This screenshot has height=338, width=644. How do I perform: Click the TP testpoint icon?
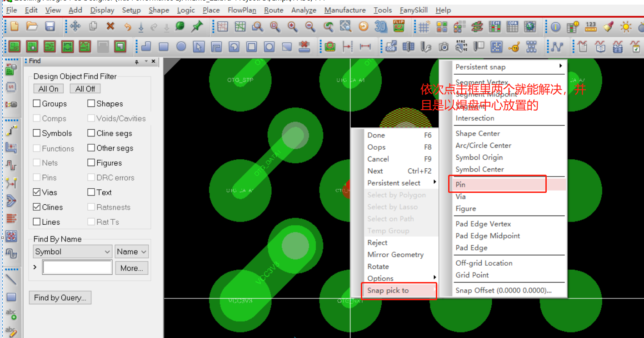click(514, 46)
